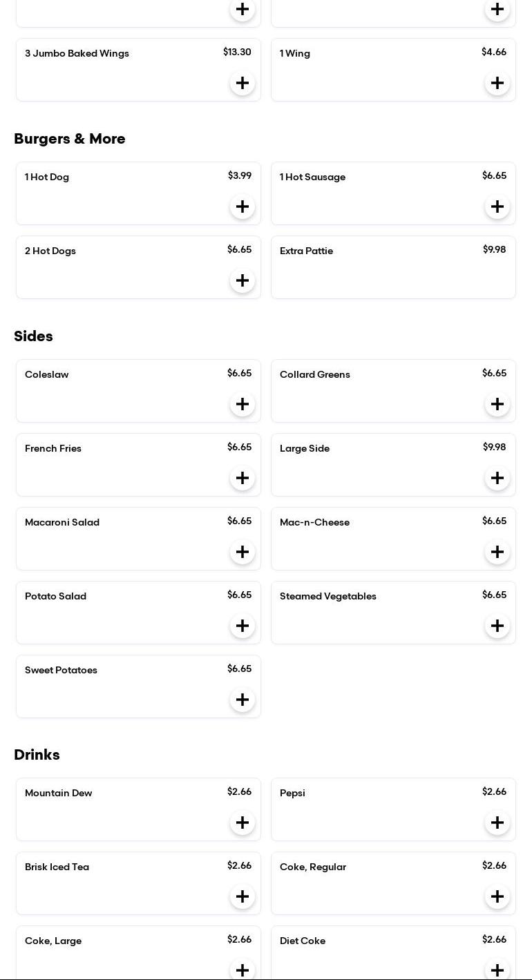Add Mountain Dew drink to cart
Image resolution: width=532 pixels, height=980 pixels.
tap(243, 823)
